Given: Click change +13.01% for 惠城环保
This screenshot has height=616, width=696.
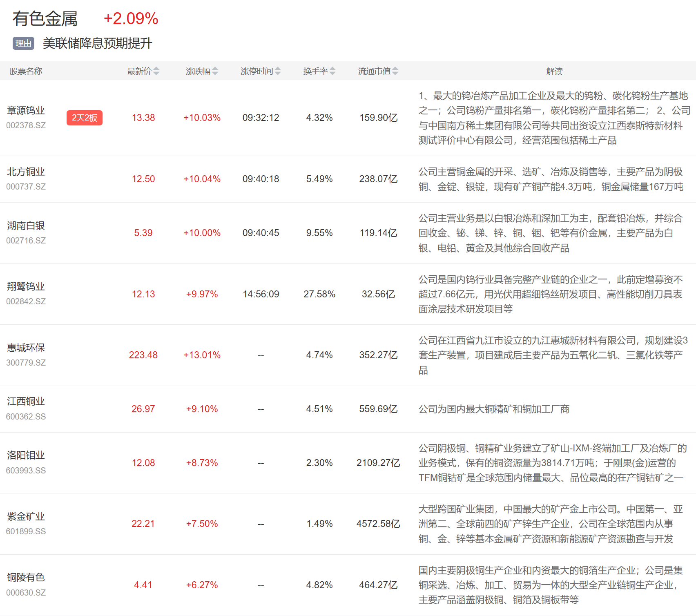Looking at the screenshot, I should pyautogui.click(x=202, y=355).
